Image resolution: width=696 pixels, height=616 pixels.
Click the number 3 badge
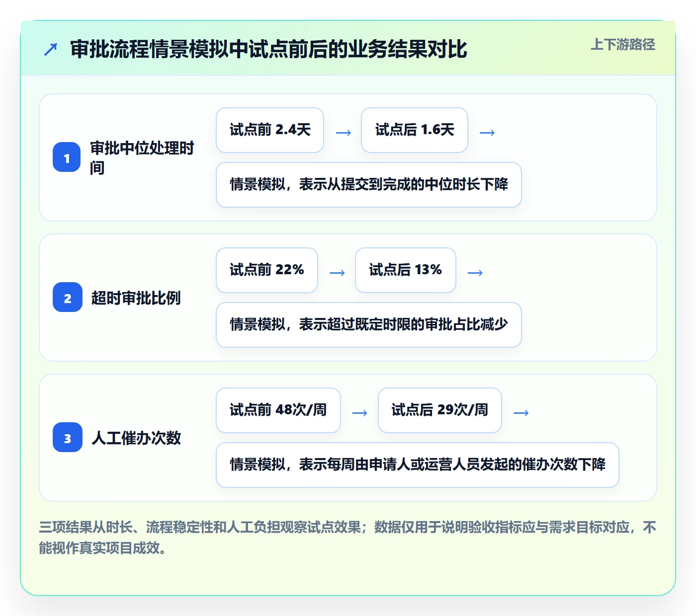[68, 438]
